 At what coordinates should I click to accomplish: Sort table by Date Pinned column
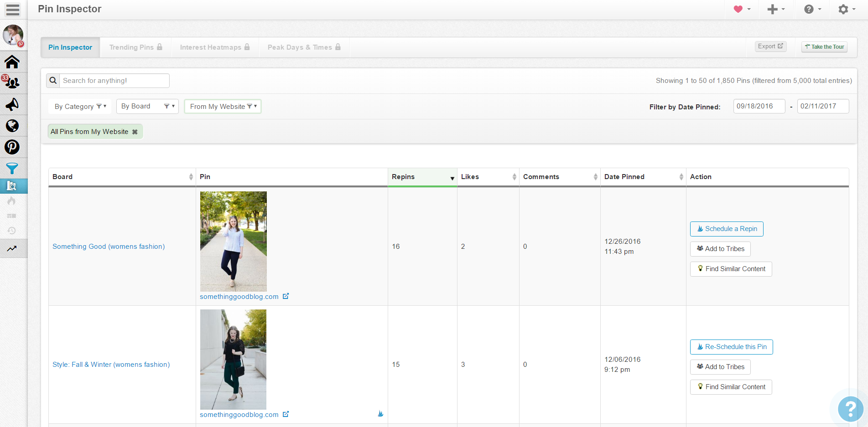643,177
